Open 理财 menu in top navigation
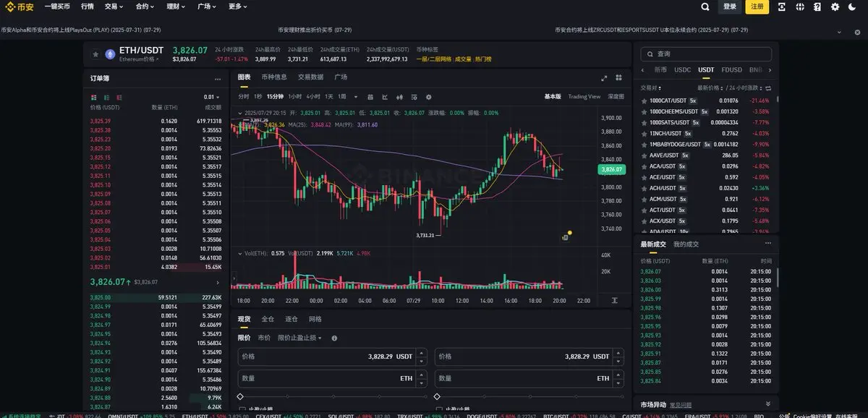The height and width of the screenshot is (418, 868). (175, 7)
